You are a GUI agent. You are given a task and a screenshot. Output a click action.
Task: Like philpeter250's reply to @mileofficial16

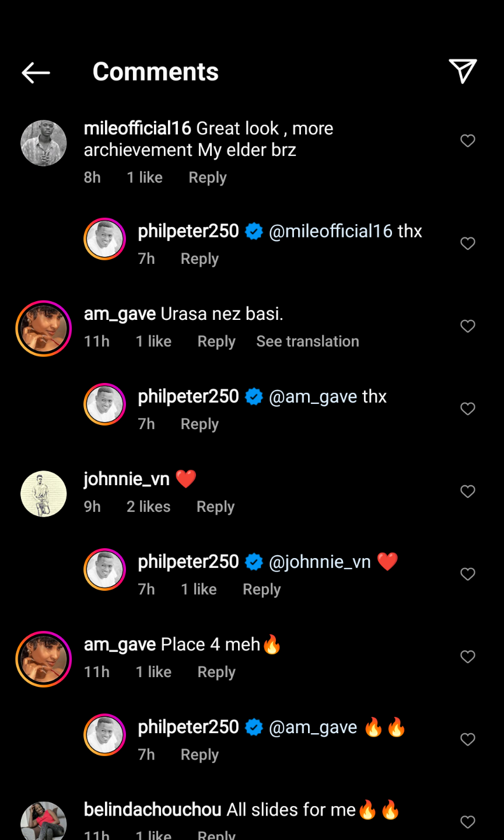pos(468,243)
